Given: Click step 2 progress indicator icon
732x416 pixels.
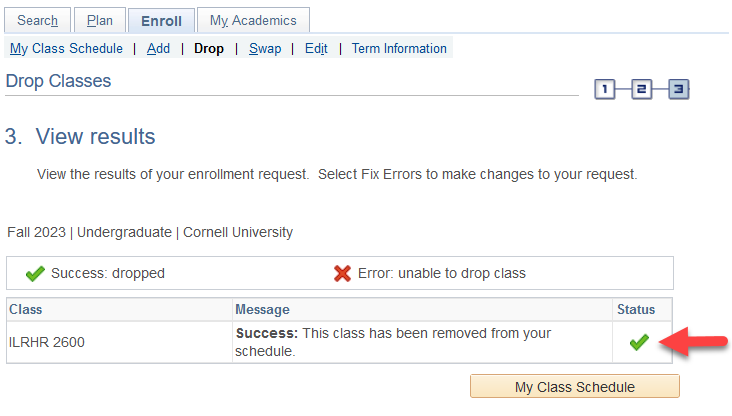Looking at the screenshot, I should [x=641, y=90].
